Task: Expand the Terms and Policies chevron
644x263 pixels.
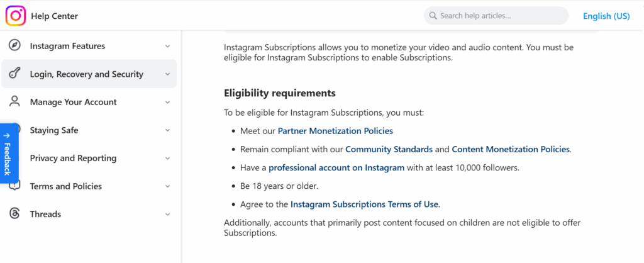Action: 167,186
